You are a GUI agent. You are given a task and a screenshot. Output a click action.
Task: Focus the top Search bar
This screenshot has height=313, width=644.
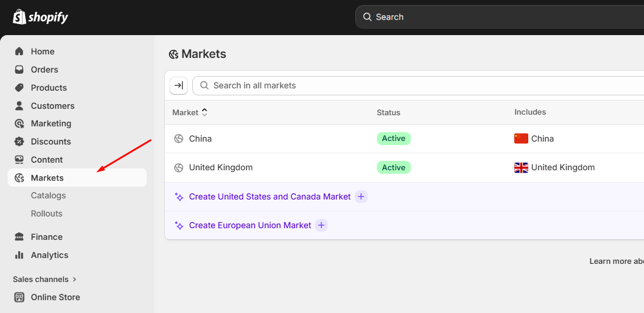pyautogui.click(x=500, y=17)
